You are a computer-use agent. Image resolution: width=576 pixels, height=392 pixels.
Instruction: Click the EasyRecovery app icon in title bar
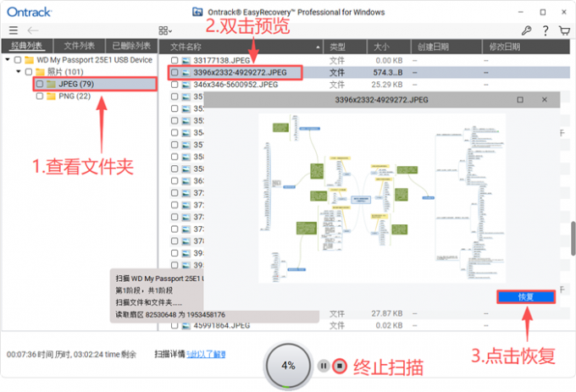pyautogui.click(x=197, y=12)
